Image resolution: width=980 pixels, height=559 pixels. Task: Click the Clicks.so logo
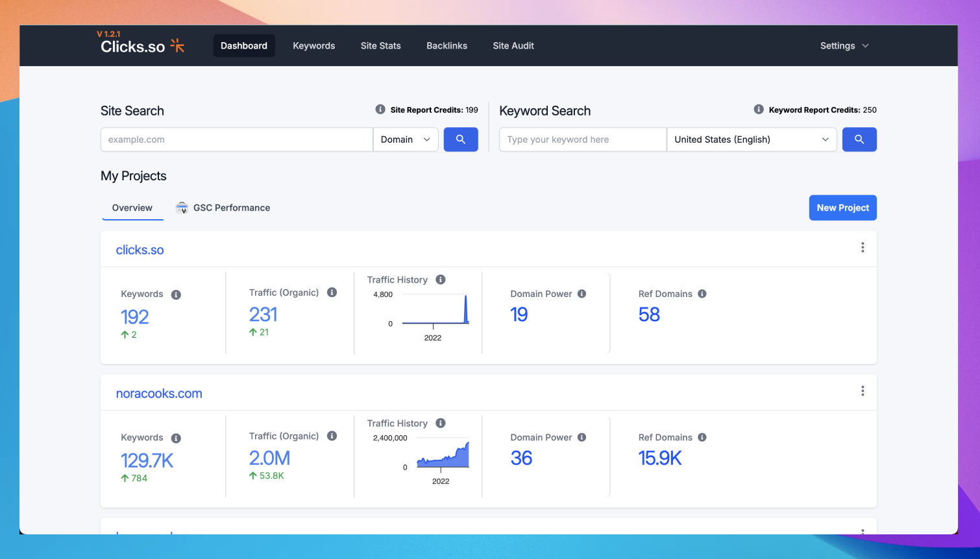point(143,46)
